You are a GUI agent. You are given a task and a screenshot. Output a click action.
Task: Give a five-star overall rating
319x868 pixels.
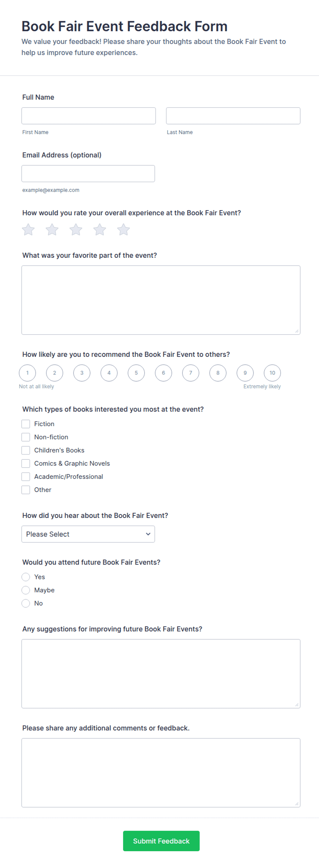click(123, 230)
